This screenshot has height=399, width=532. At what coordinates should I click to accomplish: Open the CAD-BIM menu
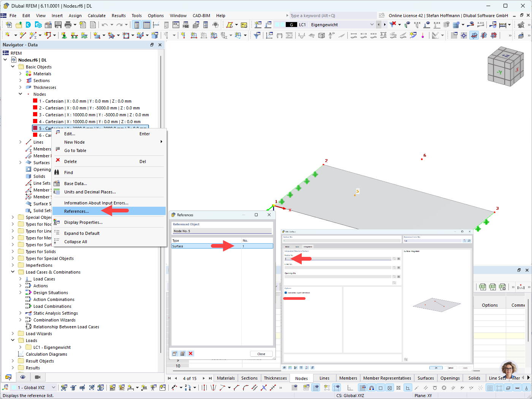pyautogui.click(x=201, y=16)
